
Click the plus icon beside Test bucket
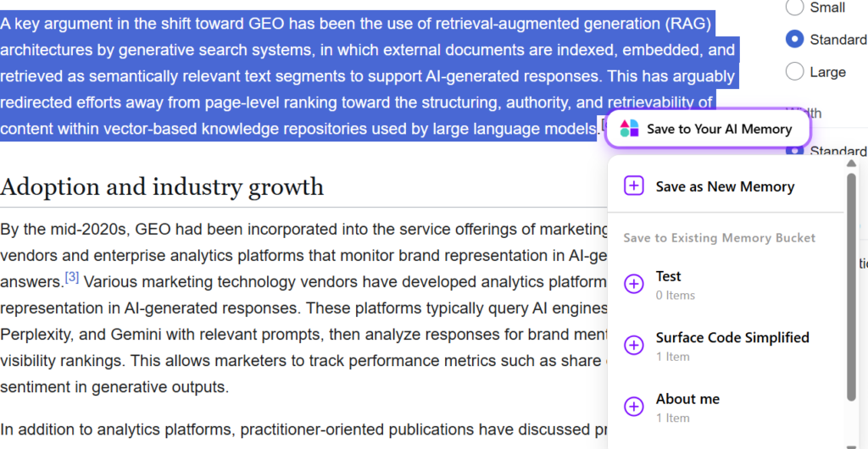[634, 285]
